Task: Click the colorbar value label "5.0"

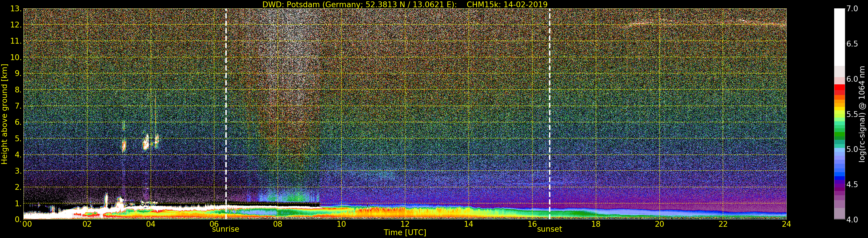Action: pyautogui.click(x=852, y=149)
